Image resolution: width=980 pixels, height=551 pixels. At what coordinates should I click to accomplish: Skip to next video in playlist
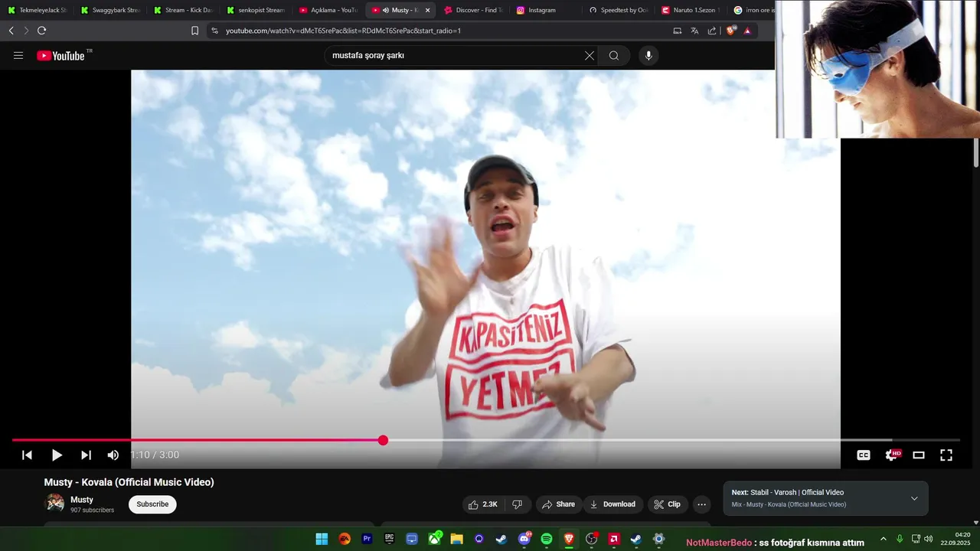(x=86, y=455)
